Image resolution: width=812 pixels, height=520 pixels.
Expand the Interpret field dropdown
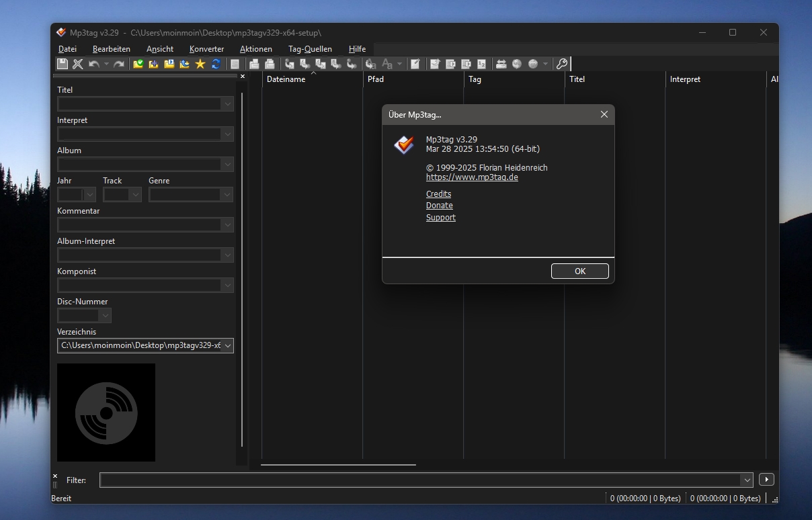(x=228, y=134)
